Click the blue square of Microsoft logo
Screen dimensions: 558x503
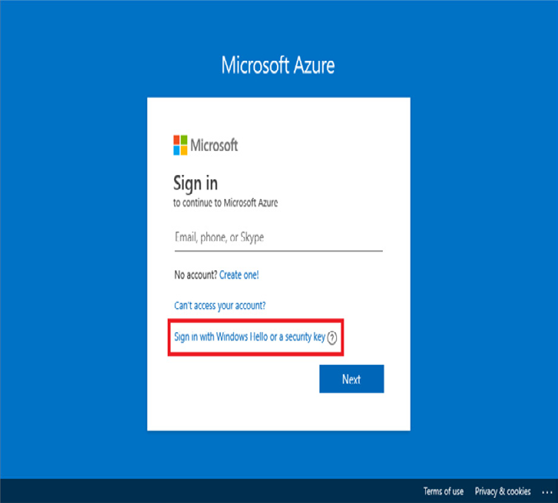[177, 150]
